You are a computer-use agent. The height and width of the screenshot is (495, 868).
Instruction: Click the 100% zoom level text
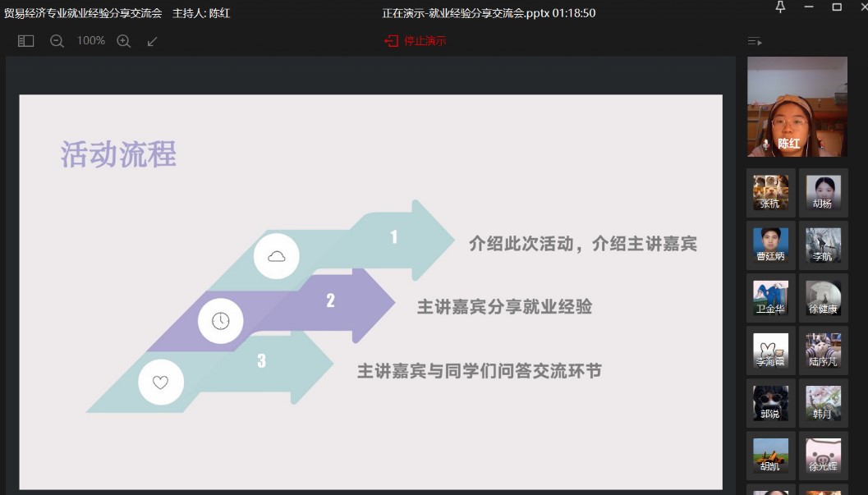[x=90, y=41]
